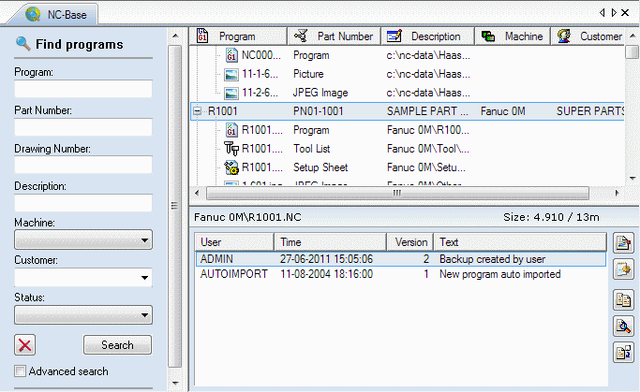Sort by the Customer column header
Viewport: 640px width, 392px height.
587,36
